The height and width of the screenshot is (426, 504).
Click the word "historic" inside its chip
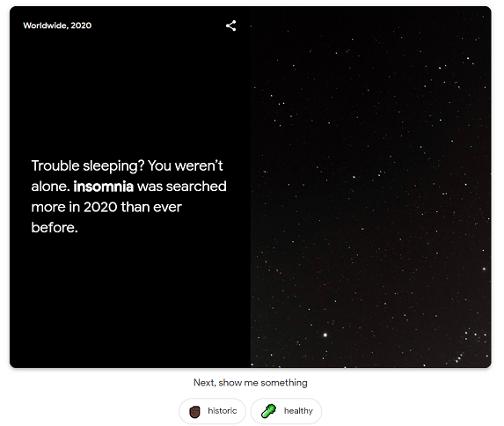pyautogui.click(x=223, y=411)
